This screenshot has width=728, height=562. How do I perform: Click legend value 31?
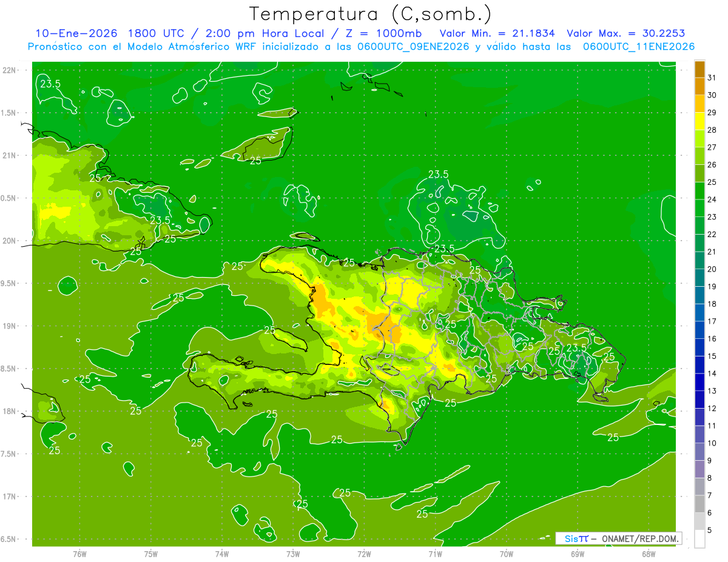(x=712, y=78)
